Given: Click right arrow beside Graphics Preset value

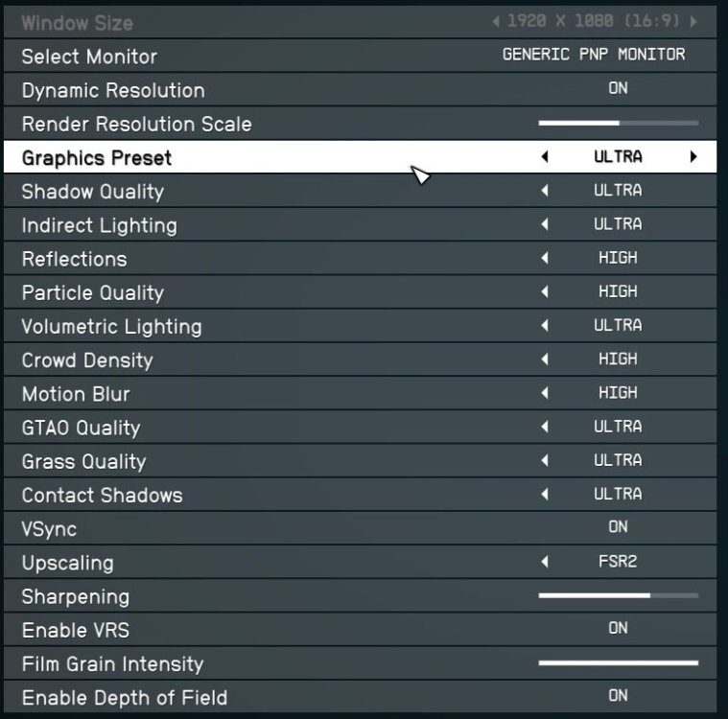Looking at the screenshot, I should (693, 157).
